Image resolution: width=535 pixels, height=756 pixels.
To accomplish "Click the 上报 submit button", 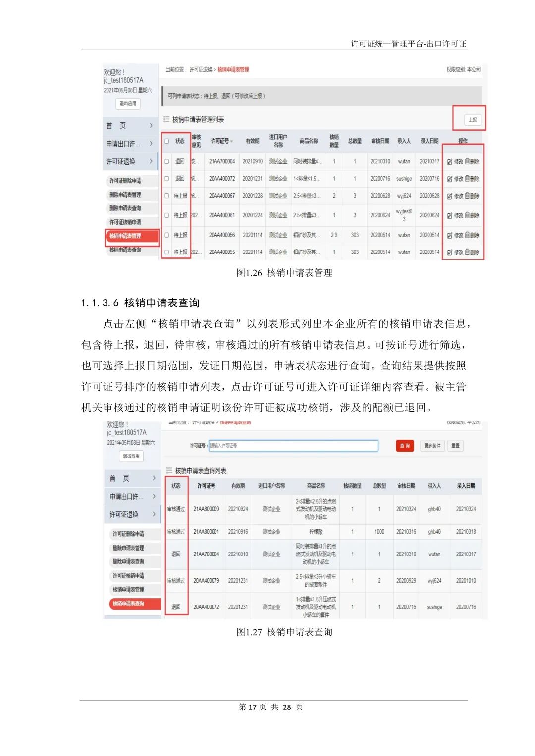I will click(473, 120).
